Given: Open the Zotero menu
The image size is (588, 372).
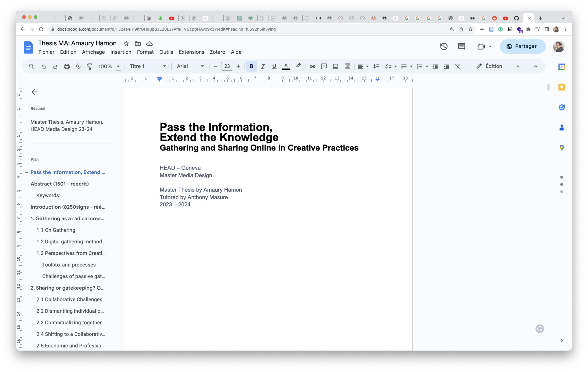Looking at the screenshot, I should click(x=217, y=52).
